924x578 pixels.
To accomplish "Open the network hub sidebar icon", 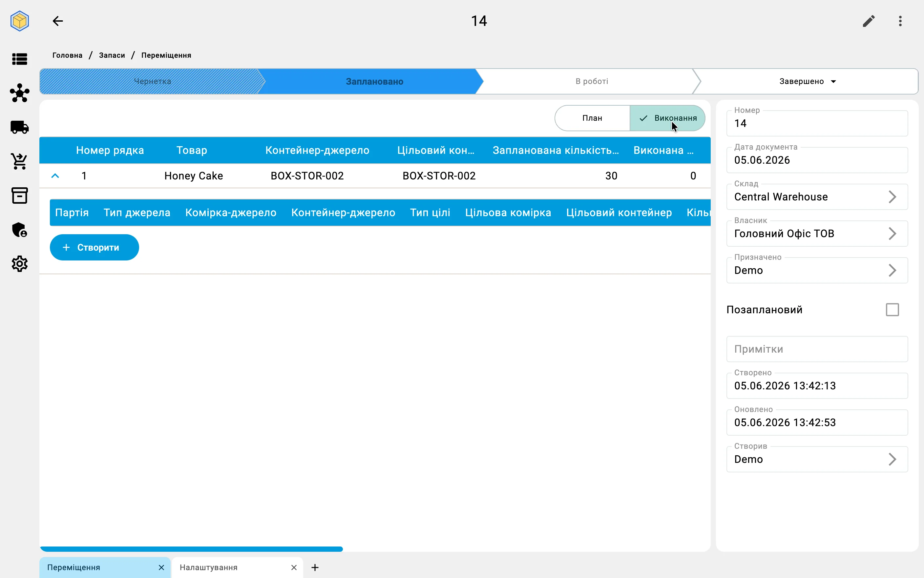I will (19, 93).
